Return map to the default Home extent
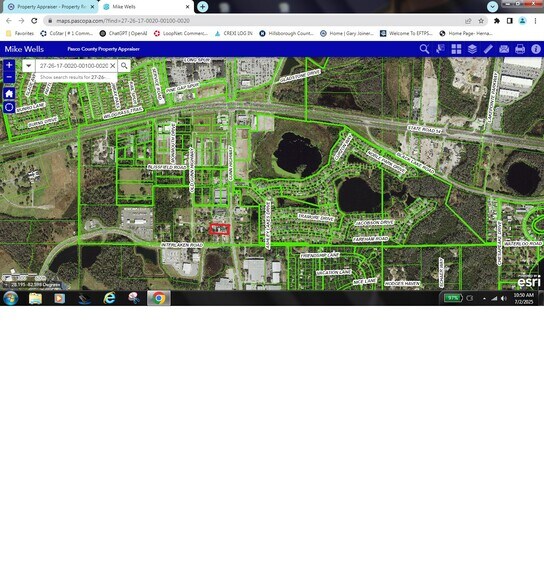544x588 pixels. coord(9,93)
